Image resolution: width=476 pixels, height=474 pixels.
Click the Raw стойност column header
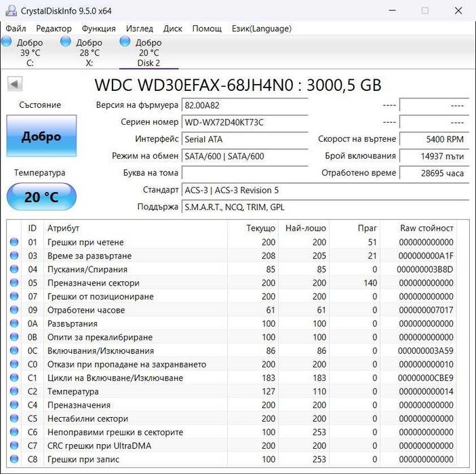(427, 228)
